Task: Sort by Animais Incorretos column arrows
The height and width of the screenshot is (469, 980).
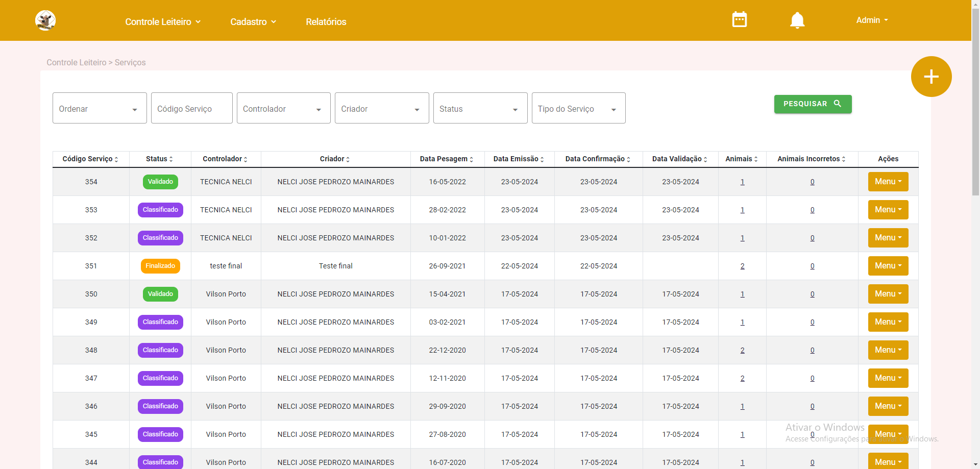Action: point(844,159)
